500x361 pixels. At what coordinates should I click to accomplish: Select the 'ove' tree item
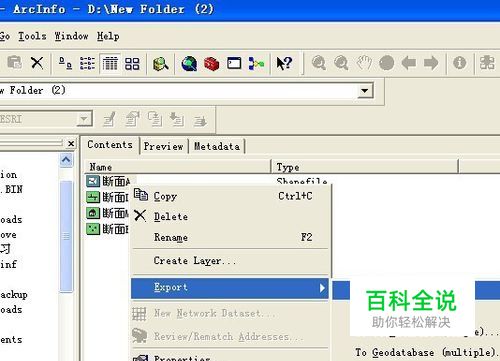[x=8, y=235]
